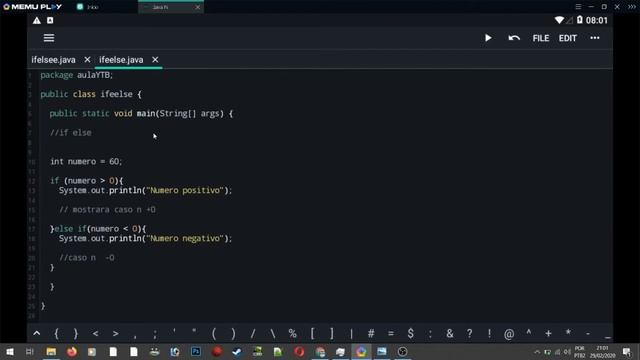
Task: Insert the plus symbol
Action: coord(548,333)
